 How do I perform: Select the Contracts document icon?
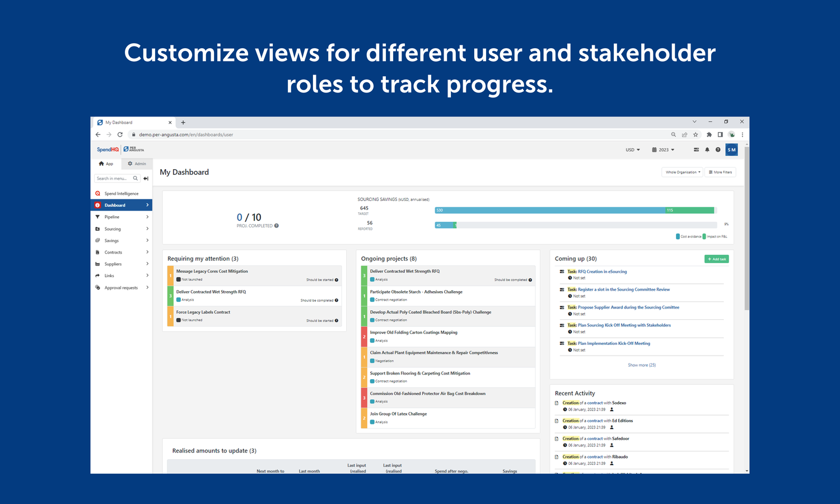[99, 252]
